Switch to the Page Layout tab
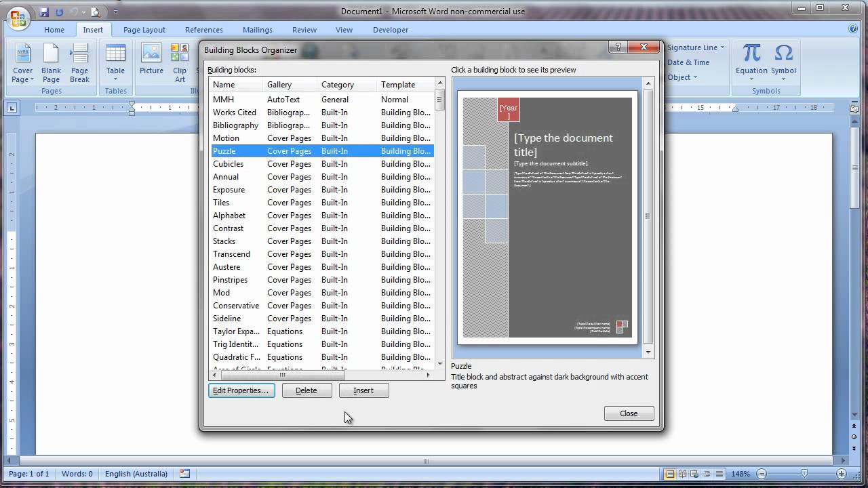Image resolution: width=868 pixels, height=488 pixels. click(x=144, y=30)
